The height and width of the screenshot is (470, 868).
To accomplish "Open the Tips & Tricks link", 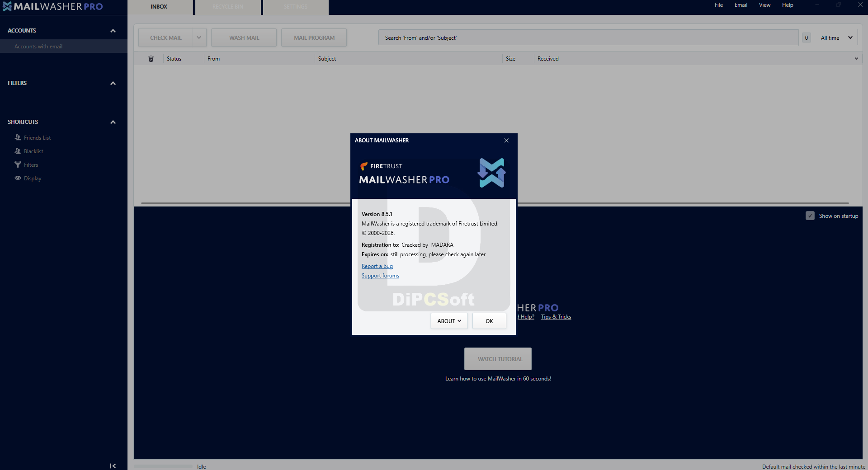I will coord(556,317).
